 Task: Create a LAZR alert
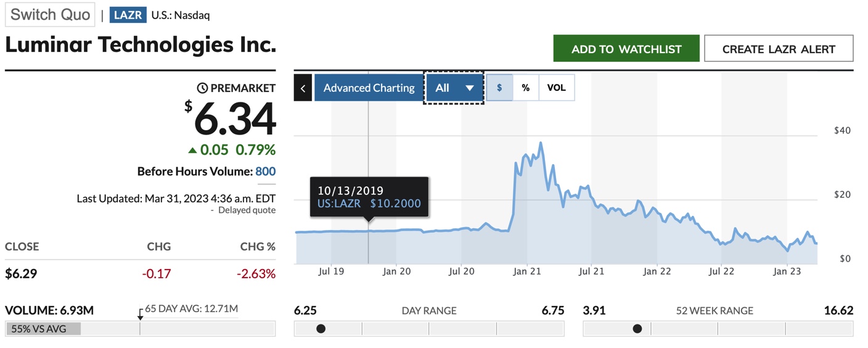coord(779,49)
